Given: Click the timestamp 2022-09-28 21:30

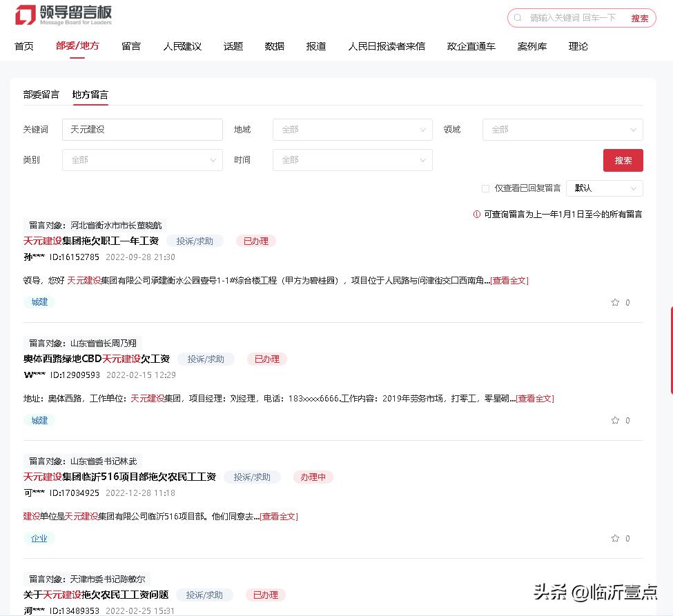Looking at the screenshot, I should [140, 257].
